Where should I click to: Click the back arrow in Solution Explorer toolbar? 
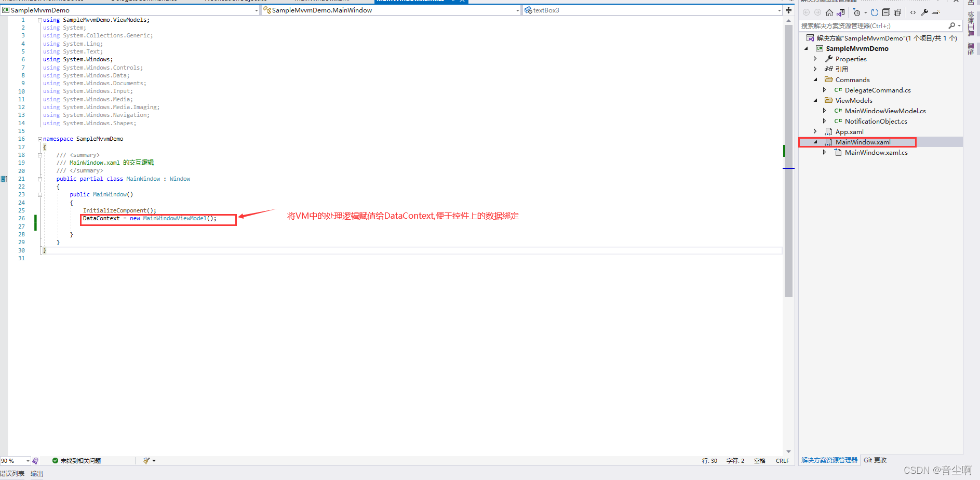point(806,12)
